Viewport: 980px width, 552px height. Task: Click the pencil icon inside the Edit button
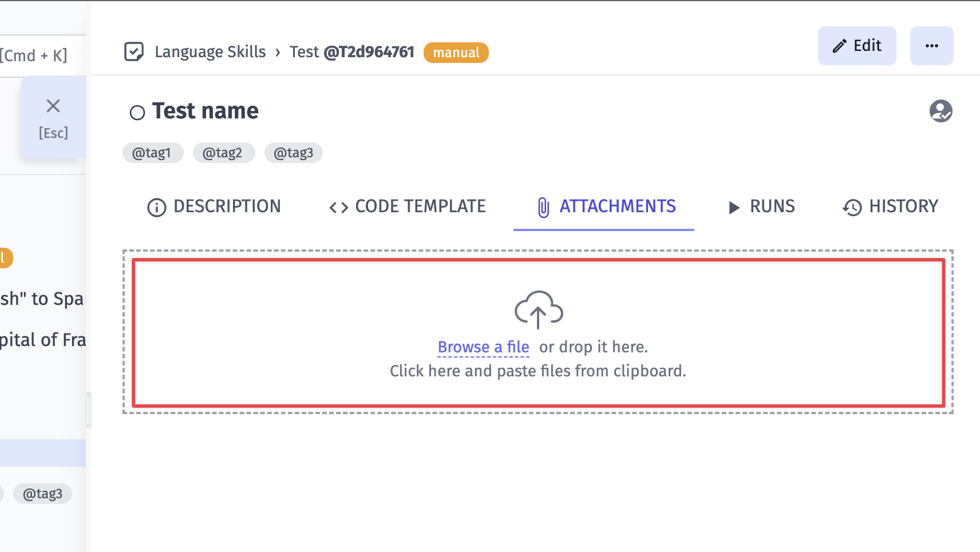[838, 46]
